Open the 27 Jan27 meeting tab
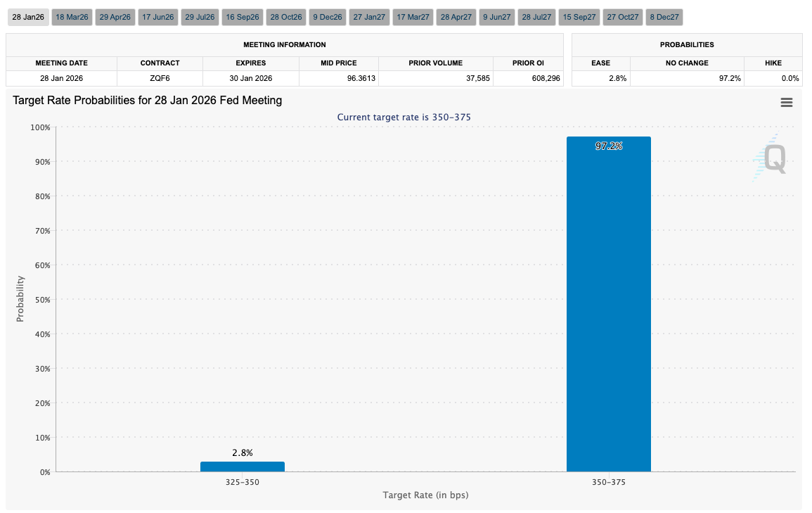The height and width of the screenshot is (513, 812). 369,18
